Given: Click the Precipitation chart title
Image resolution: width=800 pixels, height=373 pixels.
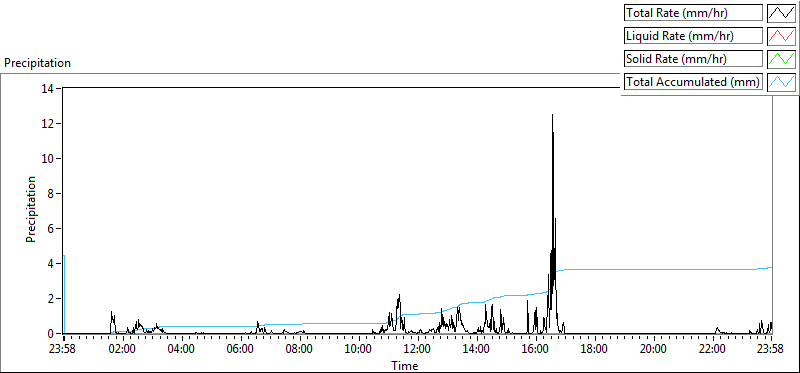Looking at the screenshot, I should coord(37,63).
